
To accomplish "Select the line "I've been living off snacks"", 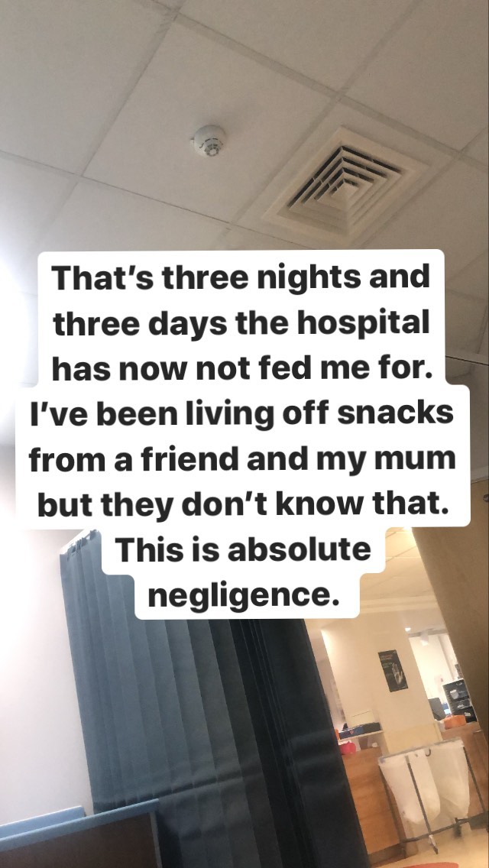I will (241, 414).
